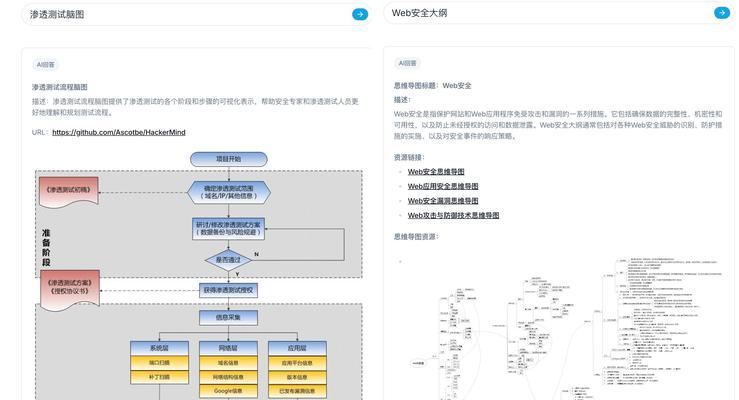Image resolution: width=739 pixels, height=400 pixels.
Task: Click the 网络结构信息 yellow box under 网络层
Action: (229, 377)
